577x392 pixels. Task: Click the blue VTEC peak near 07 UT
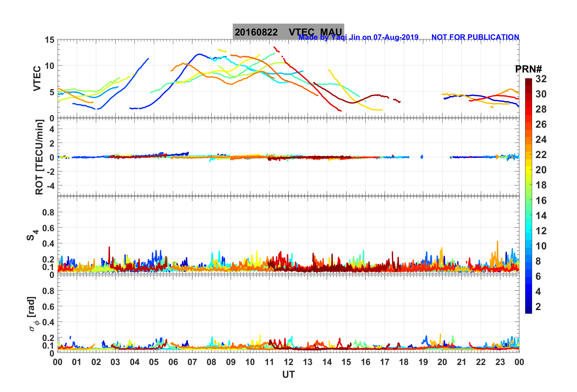199,54
